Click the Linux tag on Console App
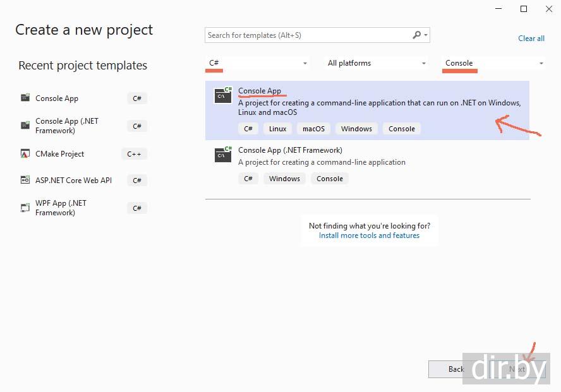Screen dimensions: 561x392 (277, 129)
